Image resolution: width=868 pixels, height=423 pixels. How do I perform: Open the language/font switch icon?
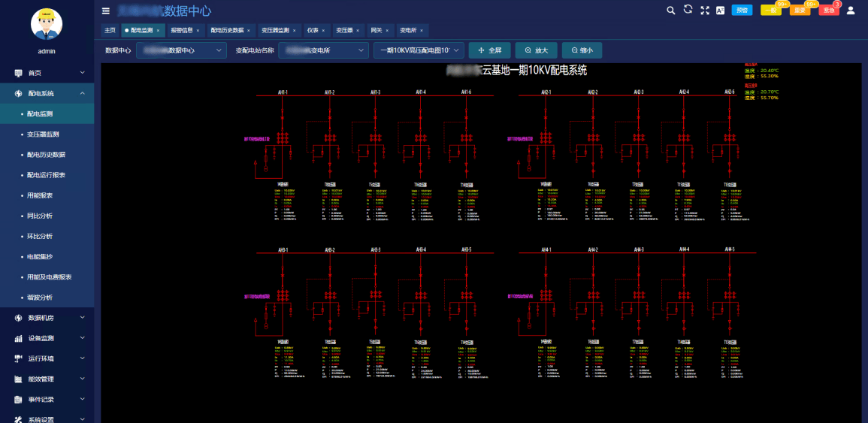click(x=721, y=10)
